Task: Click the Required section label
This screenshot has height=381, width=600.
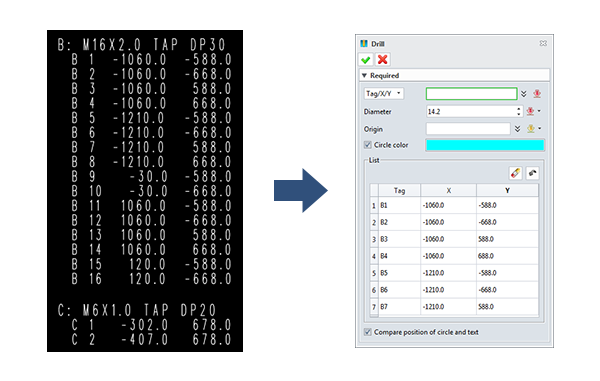Action: coord(384,76)
